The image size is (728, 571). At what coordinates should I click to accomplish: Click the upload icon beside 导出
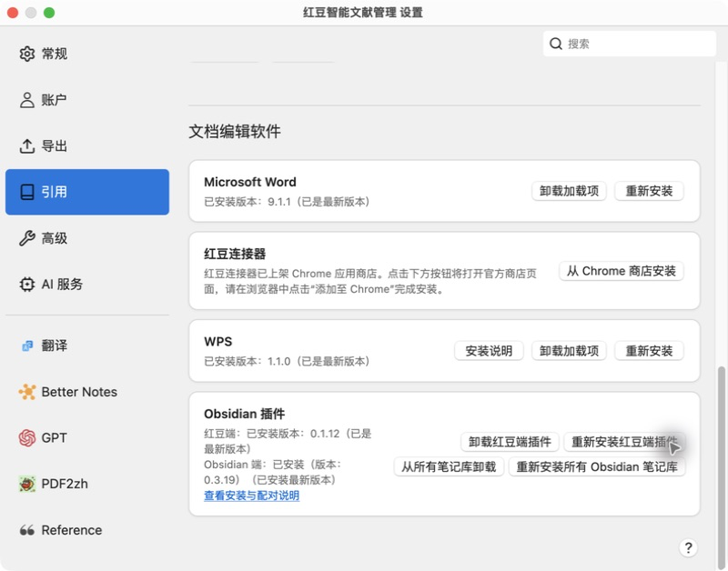27,146
